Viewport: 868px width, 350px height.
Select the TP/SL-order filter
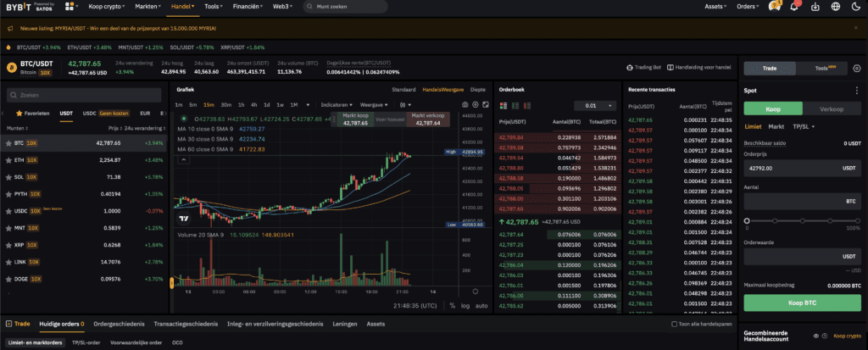point(86,342)
